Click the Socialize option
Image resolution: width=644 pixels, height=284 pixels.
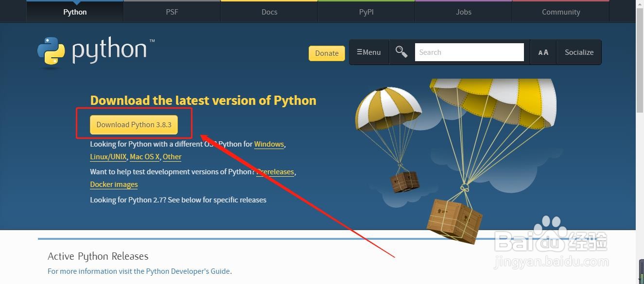[x=579, y=52]
